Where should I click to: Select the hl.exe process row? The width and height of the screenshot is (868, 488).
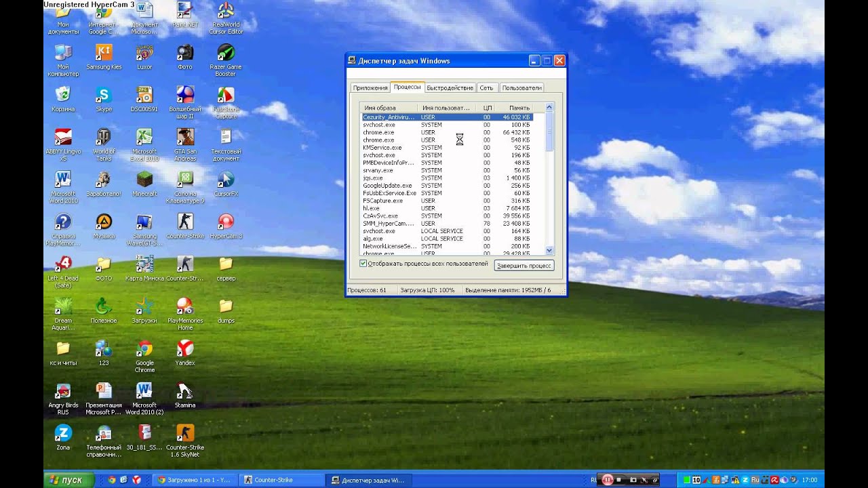pyautogui.click(x=447, y=208)
